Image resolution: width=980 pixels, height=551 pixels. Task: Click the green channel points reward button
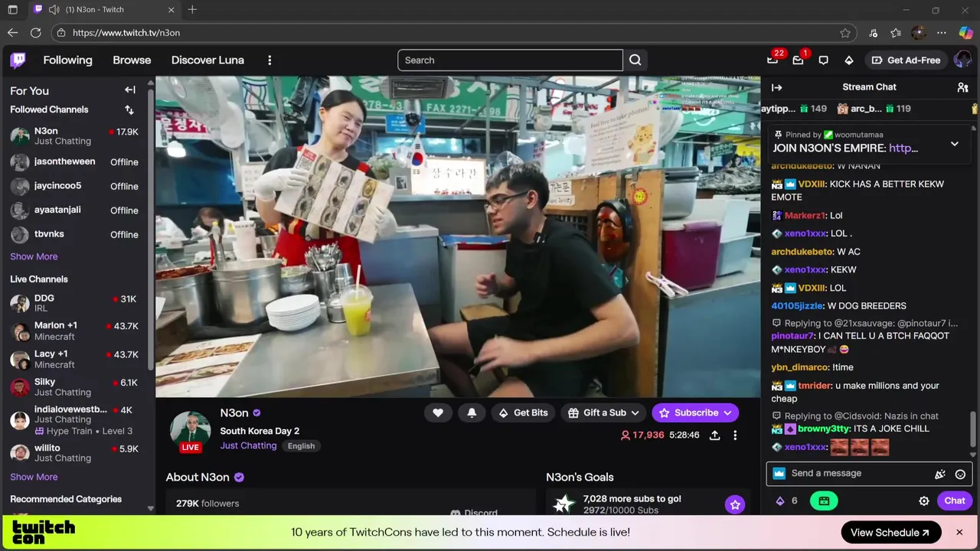coord(824,500)
